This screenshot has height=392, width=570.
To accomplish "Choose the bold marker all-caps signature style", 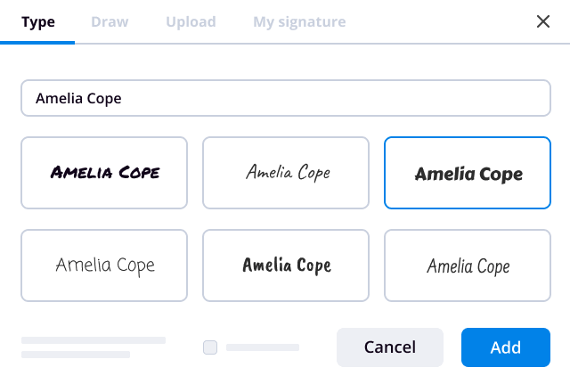I will (x=104, y=173).
